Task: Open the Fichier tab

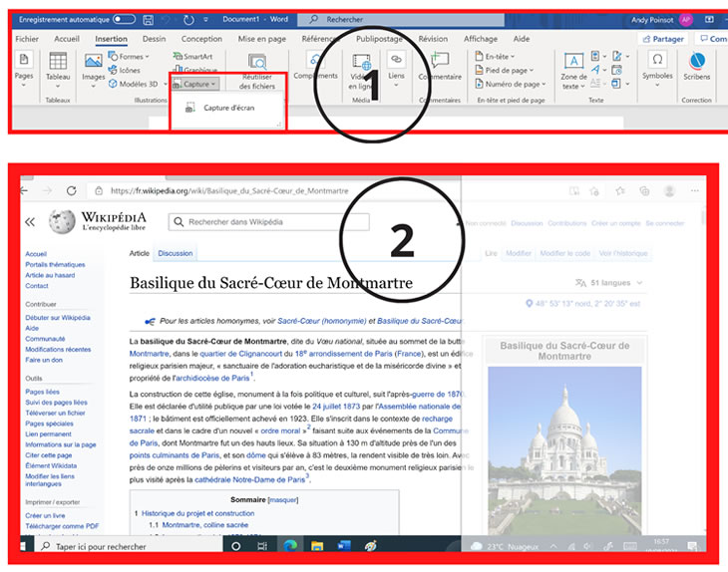Action: pyautogui.click(x=27, y=39)
